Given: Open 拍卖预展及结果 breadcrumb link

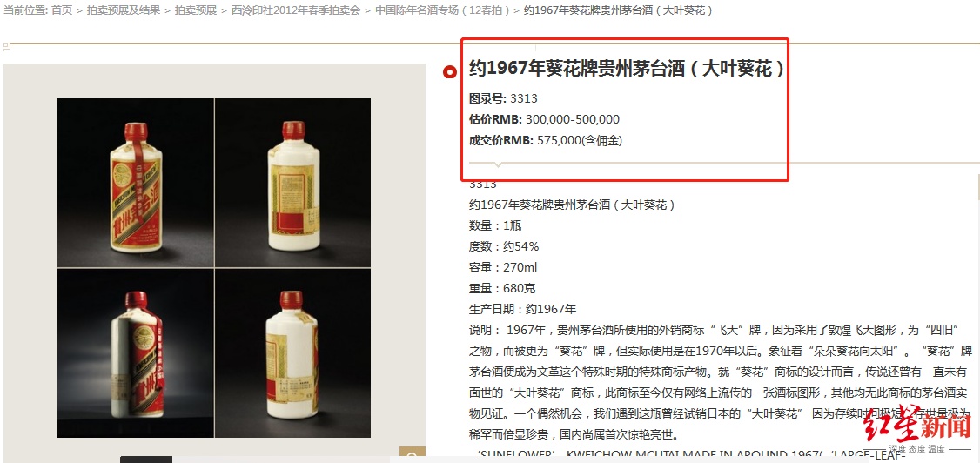Looking at the screenshot, I should tap(123, 10).
